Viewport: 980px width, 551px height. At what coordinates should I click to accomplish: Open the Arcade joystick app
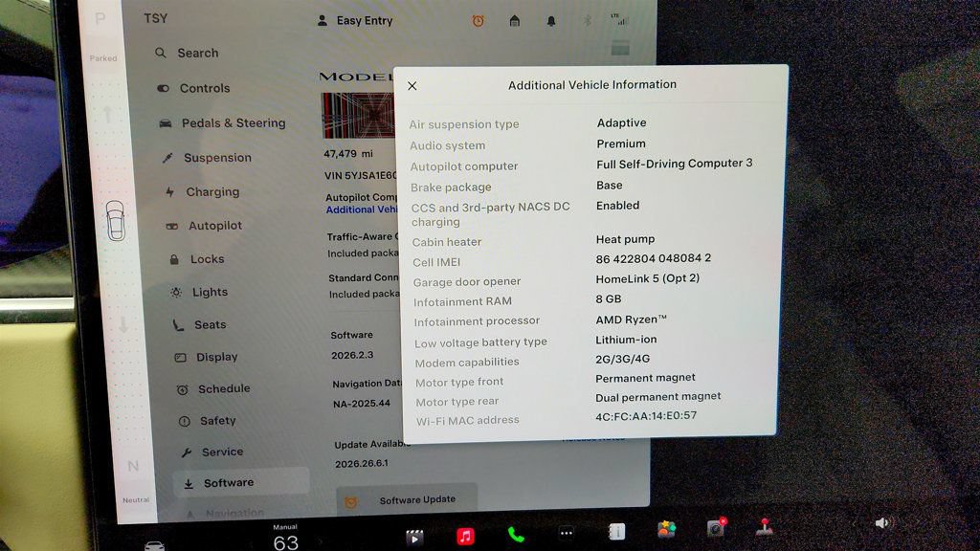pyautogui.click(x=765, y=527)
